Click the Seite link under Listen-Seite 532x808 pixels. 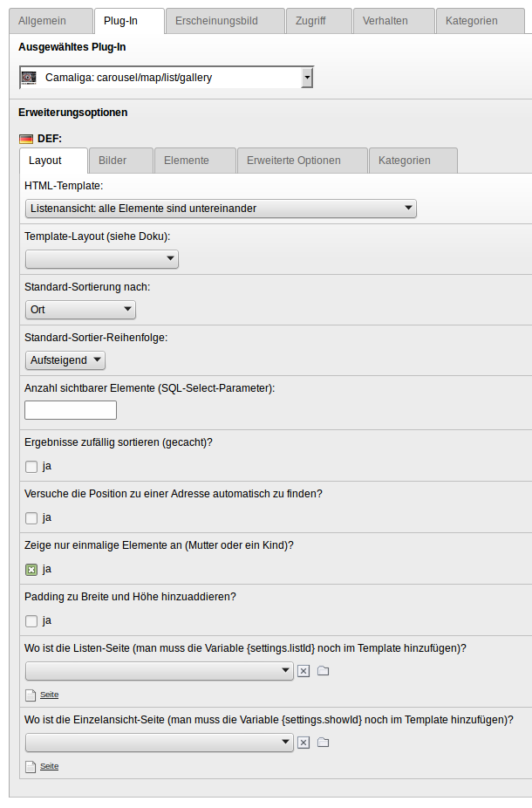[x=49, y=695]
